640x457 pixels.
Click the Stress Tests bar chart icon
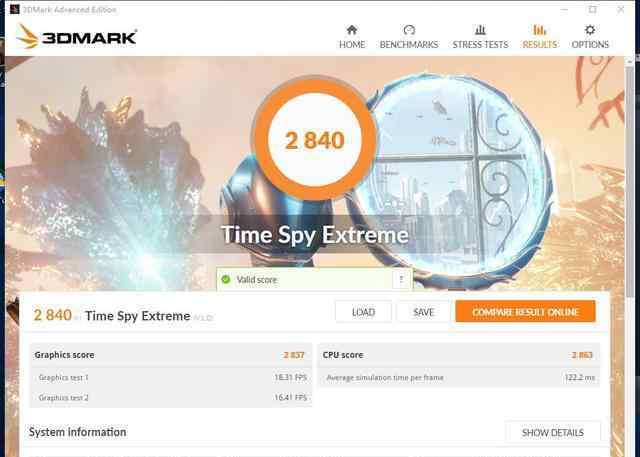(x=480, y=30)
